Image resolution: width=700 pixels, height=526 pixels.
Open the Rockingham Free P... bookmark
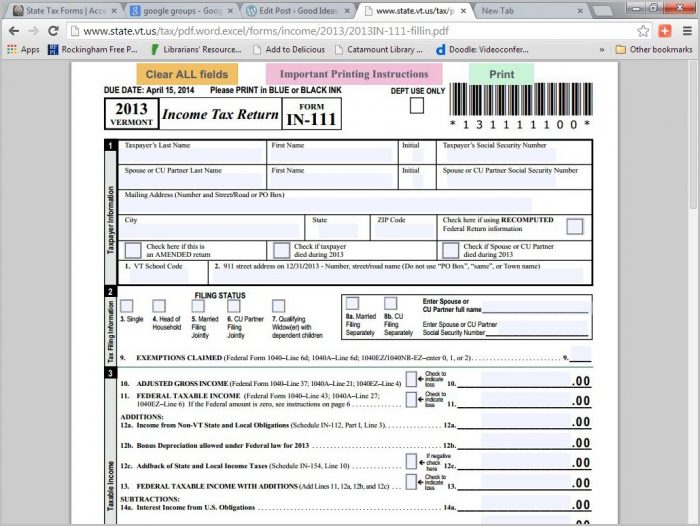93,50
